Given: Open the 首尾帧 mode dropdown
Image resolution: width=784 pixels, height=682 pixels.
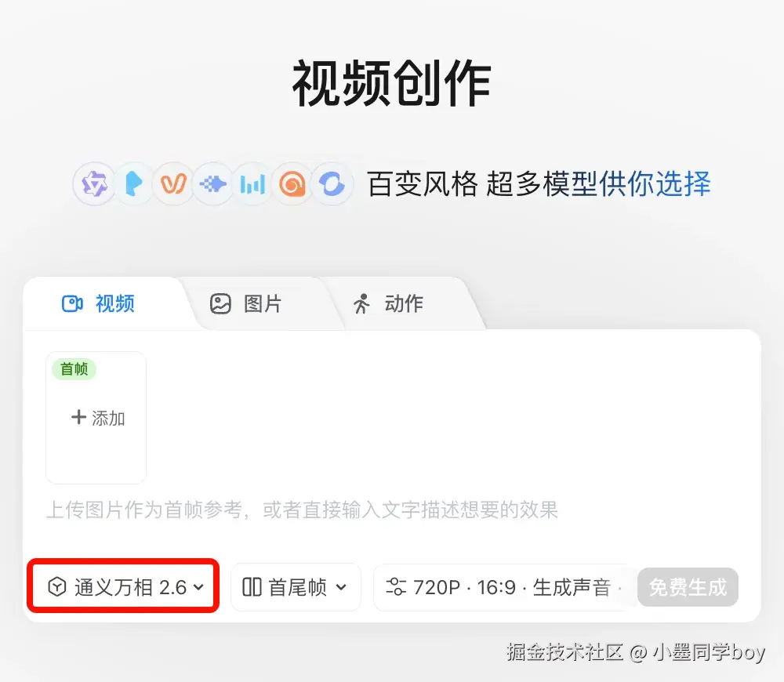Looking at the screenshot, I should [296, 587].
